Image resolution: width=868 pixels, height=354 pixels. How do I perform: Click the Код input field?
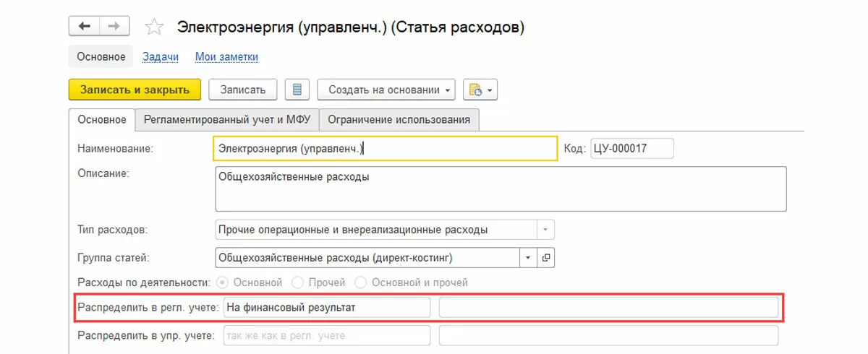[x=631, y=148]
